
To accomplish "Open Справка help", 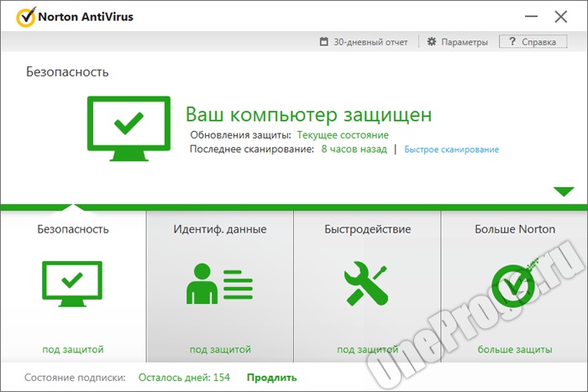I will point(533,42).
